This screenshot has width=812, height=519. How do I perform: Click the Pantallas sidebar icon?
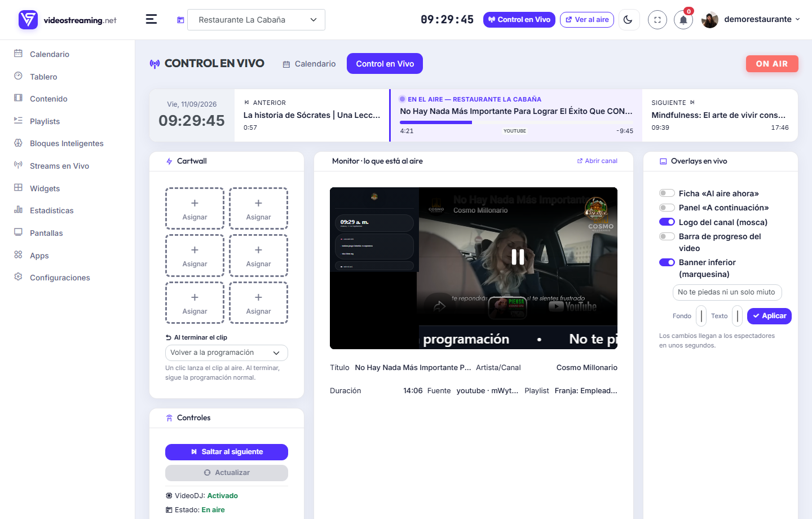click(18, 232)
